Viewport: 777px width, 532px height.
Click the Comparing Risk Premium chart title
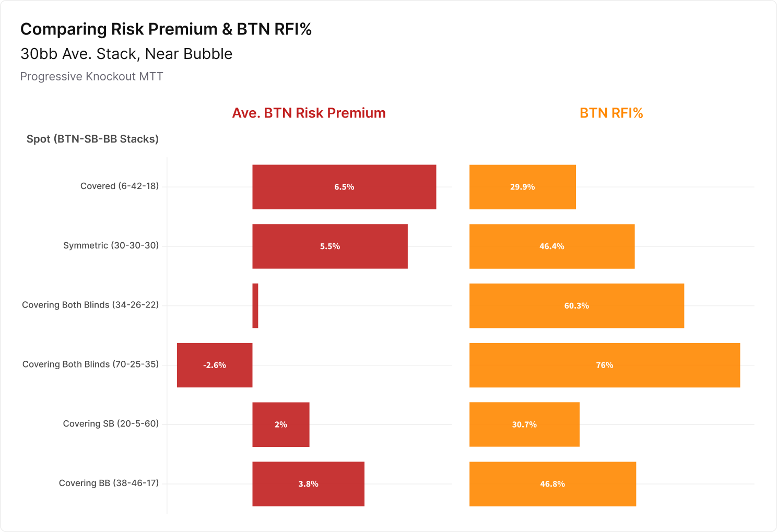point(166,29)
